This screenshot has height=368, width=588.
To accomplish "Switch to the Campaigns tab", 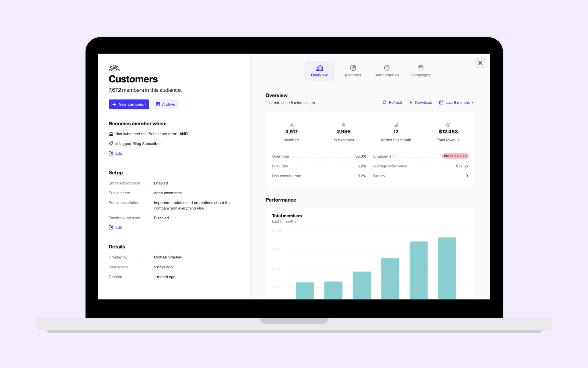I will coord(420,71).
